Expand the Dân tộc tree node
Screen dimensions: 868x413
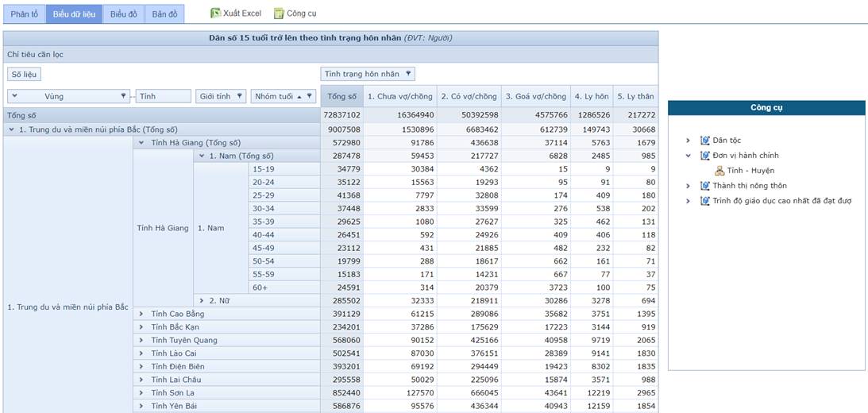(688, 141)
